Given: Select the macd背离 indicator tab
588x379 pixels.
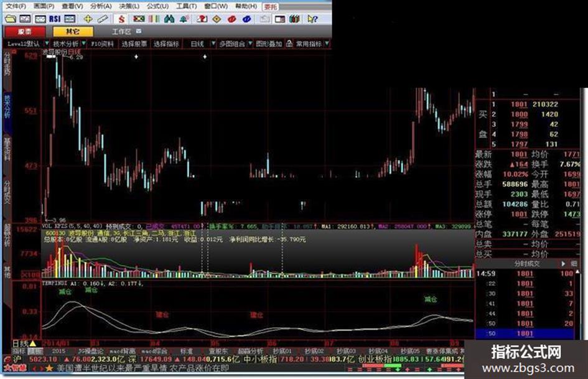Looking at the screenshot, I should pos(122,351).
